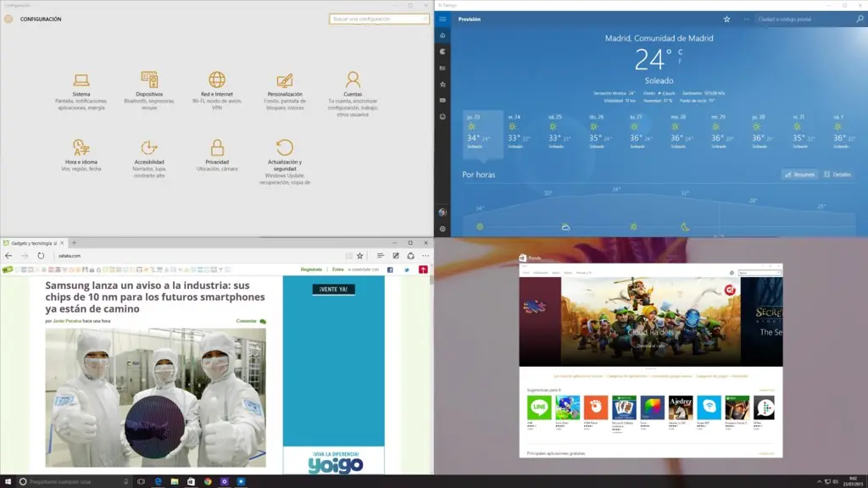The width and height of the screenshot is (868, 488).
Task: Open the Windows Start menu
Action: pos(8,480)
